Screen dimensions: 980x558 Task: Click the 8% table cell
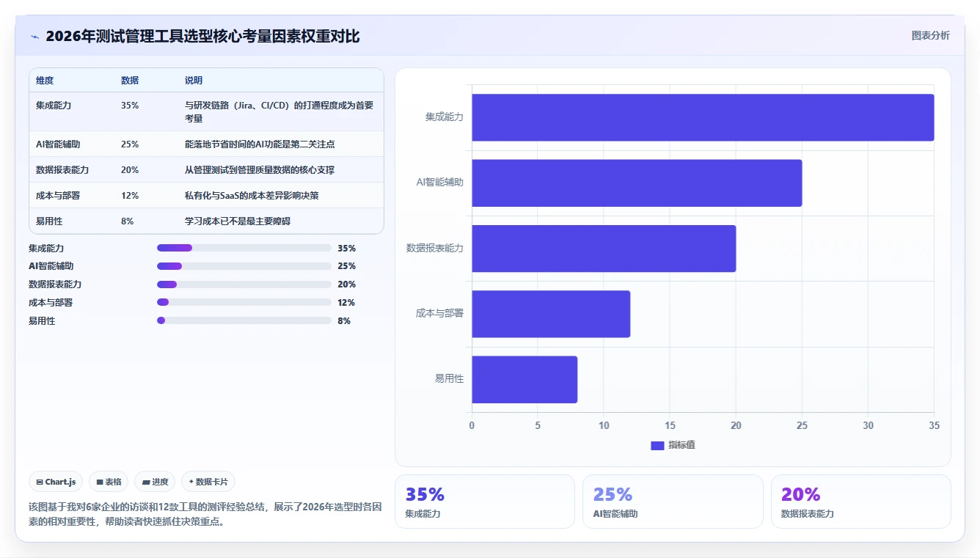pos(128,221)
